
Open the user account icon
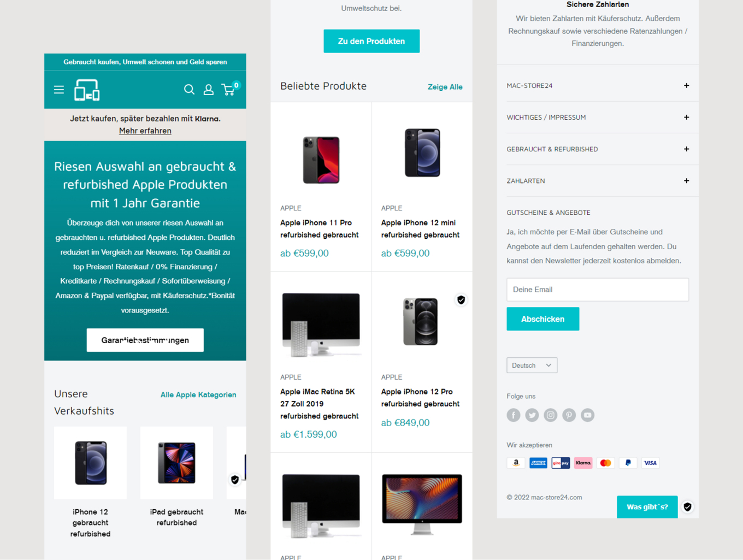(x=209, y=90)
